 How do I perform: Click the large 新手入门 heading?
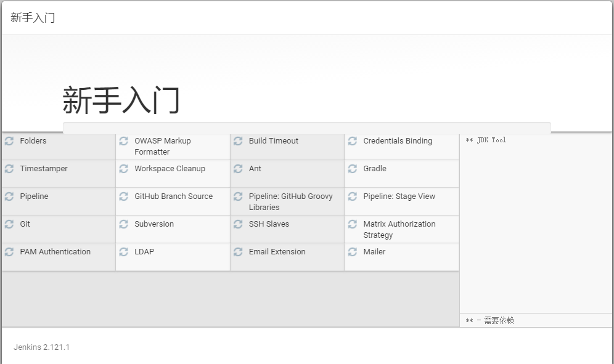(121, 100)
